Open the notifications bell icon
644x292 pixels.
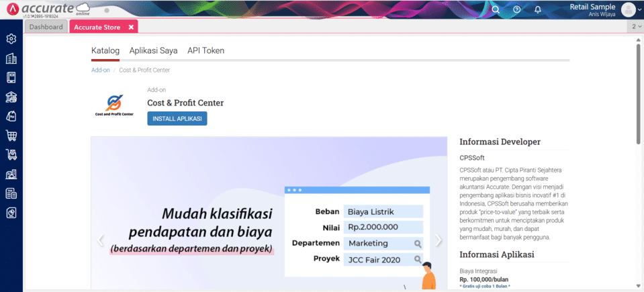pos(538,9)
